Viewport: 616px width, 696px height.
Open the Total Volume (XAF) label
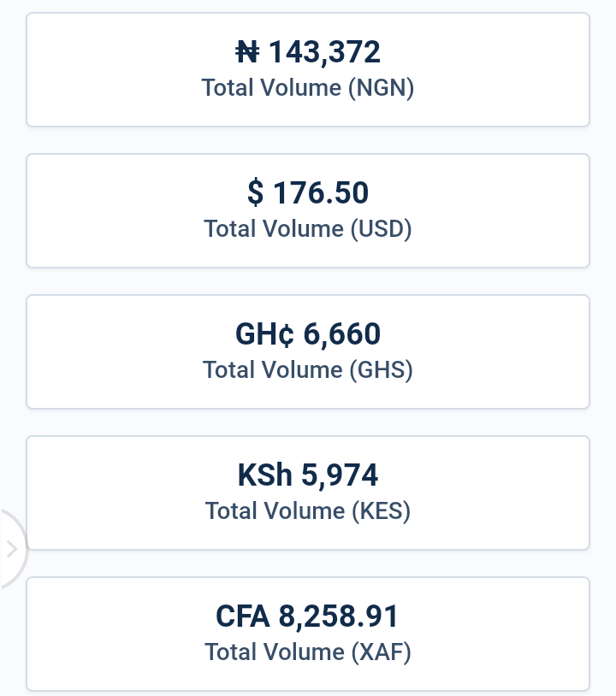(x=308, y=652)
